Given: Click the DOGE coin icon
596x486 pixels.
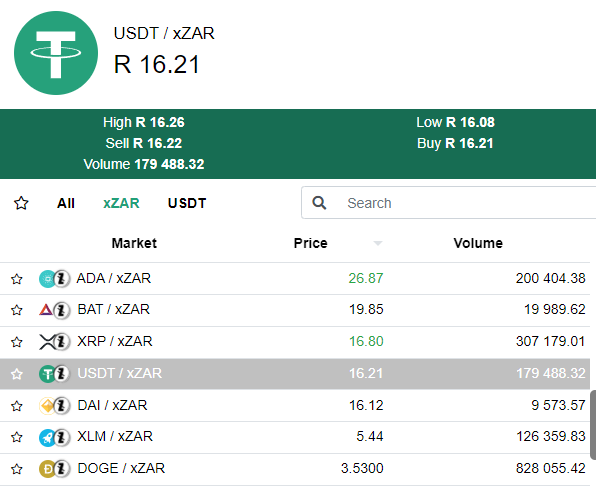Looking at the screenshot, I should (48, 469).
